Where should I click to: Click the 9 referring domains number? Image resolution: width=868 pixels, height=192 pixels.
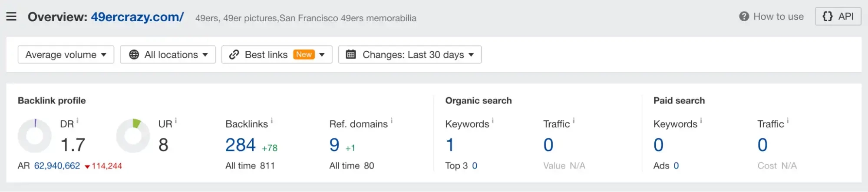[x=334, y=145]
